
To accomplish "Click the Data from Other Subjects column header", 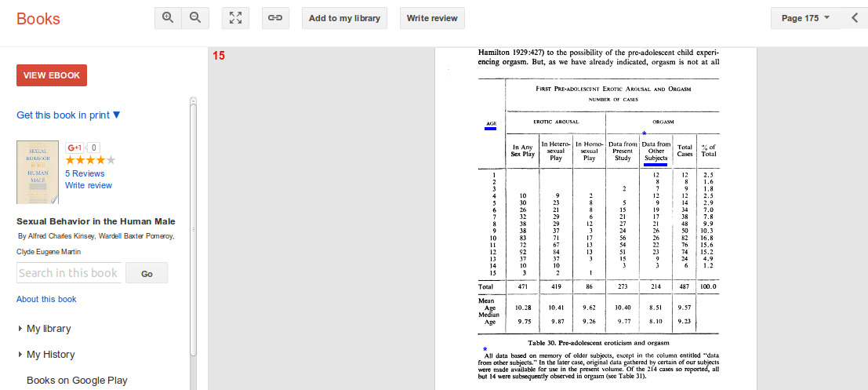I will pos(656,151).
